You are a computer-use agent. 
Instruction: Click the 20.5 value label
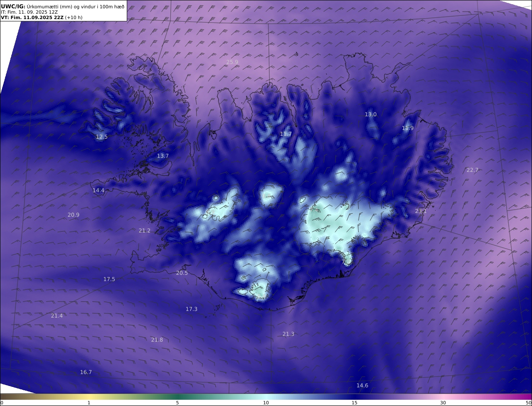(182, 273)
